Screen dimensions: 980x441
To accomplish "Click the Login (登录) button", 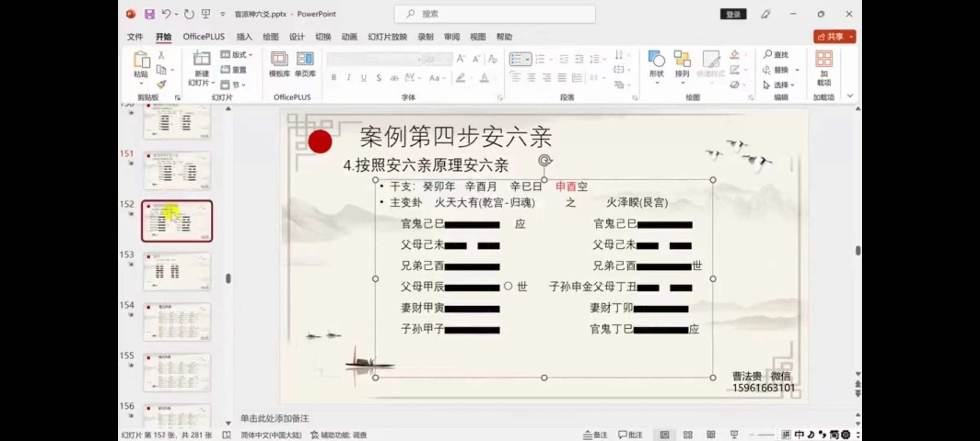I will click(x=733, y=14).
